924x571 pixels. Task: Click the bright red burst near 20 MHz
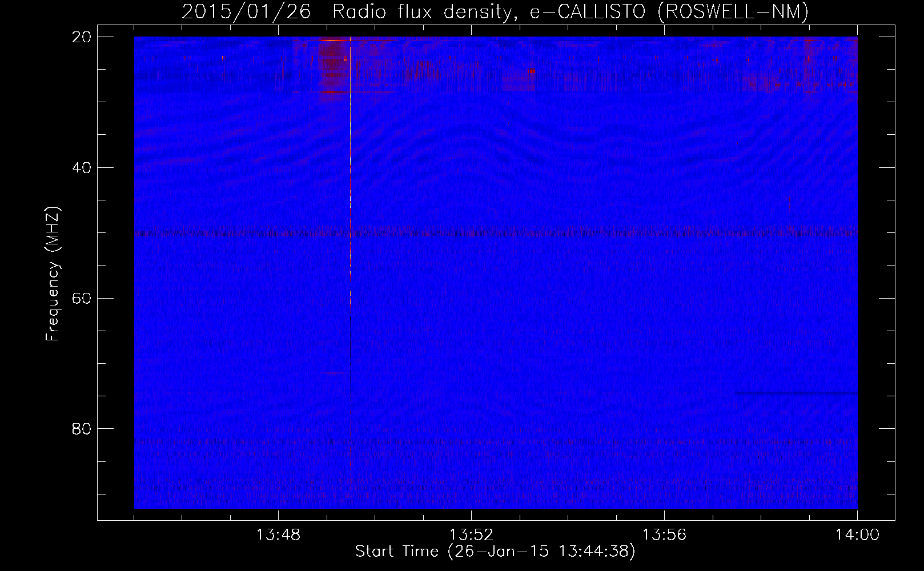click(x=334, y=40)
